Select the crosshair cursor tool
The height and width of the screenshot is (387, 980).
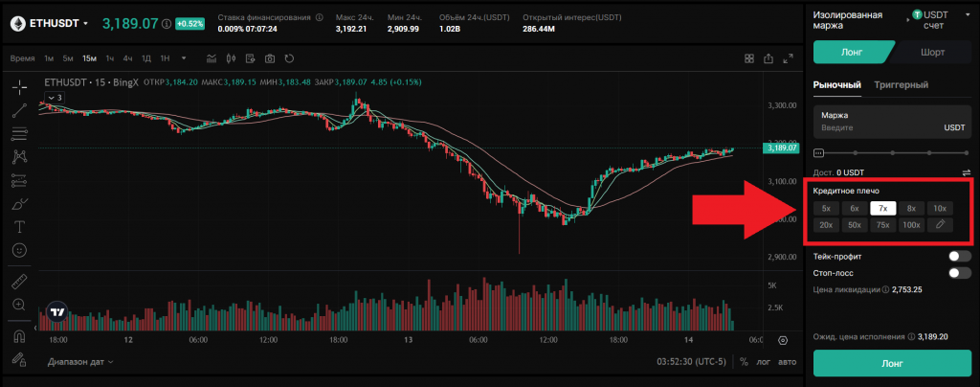(x=19, y=87)
